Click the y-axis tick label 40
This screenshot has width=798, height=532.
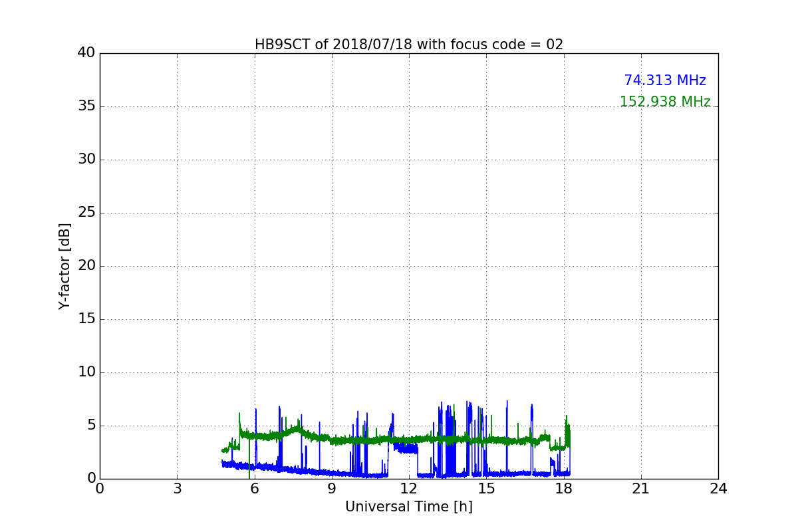click(86, 53)
